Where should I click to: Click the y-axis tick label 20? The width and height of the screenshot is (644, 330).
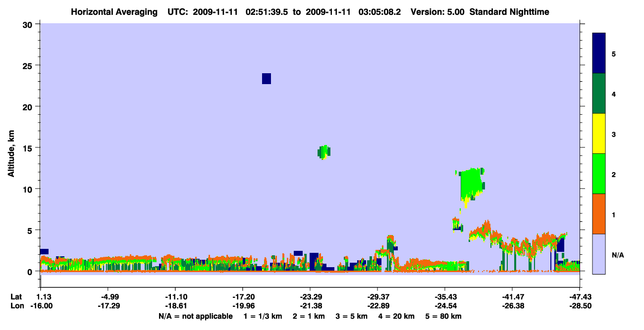click(29, 106)
